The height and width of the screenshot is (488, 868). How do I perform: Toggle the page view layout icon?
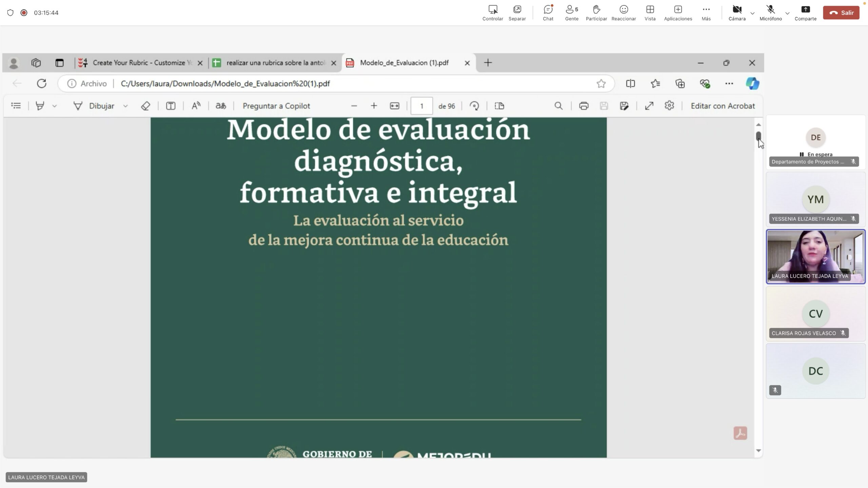click(499, 106)
